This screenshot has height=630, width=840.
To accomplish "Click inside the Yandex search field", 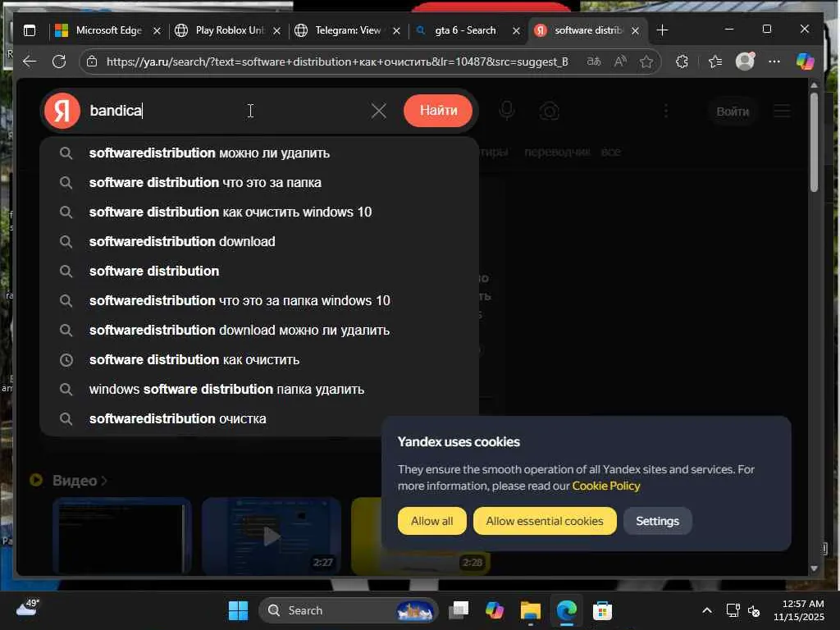I will pyautogui.click(x=225, y=111).
